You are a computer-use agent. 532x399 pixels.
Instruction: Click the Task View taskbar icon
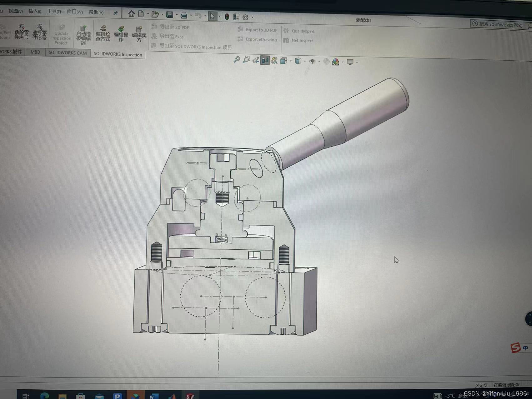click(x=26, y=396)
